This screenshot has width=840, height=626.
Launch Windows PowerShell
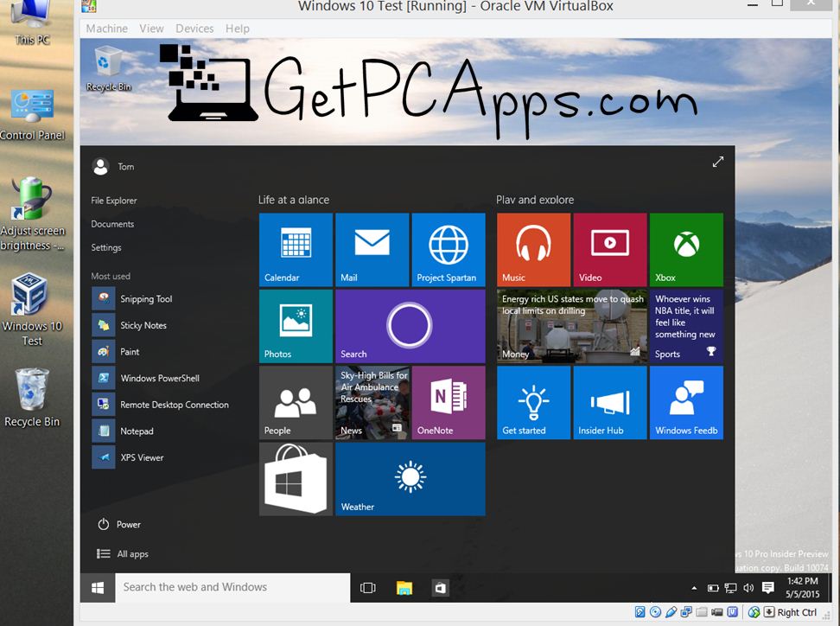click(159, 378)
